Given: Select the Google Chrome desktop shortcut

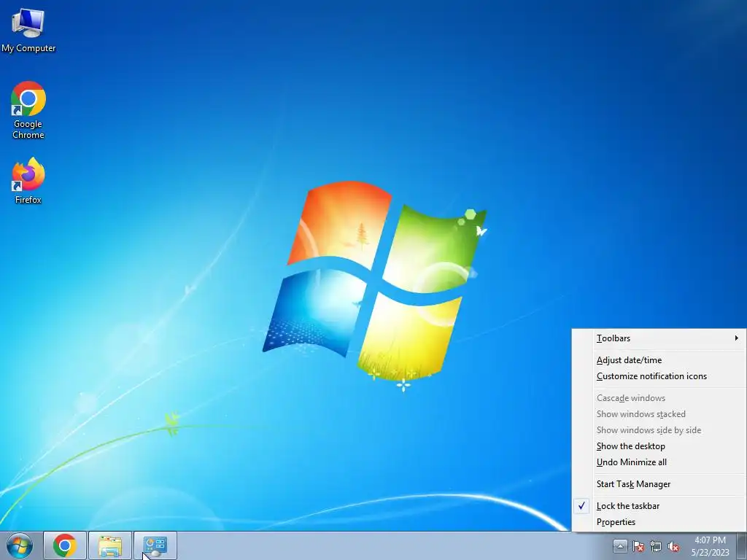Looking at the screenshot, I should coord(28,110).
